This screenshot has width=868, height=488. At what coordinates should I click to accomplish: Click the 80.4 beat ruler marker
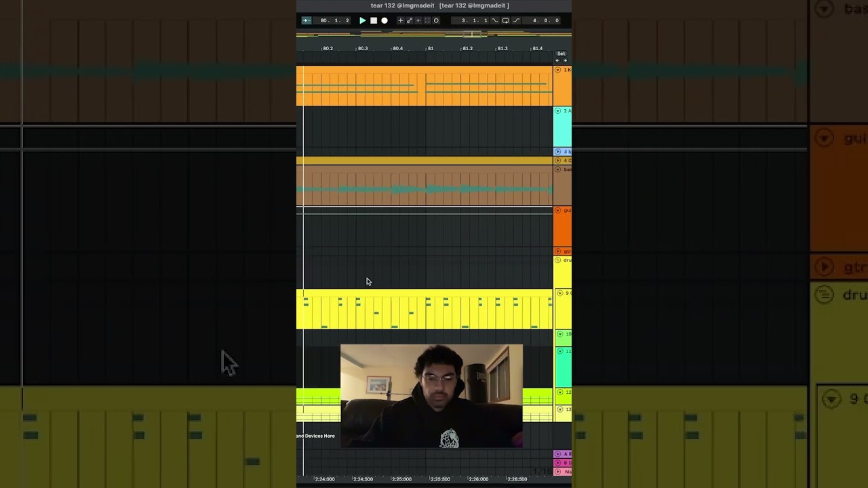pyautogui.click(x=397, y=48)
